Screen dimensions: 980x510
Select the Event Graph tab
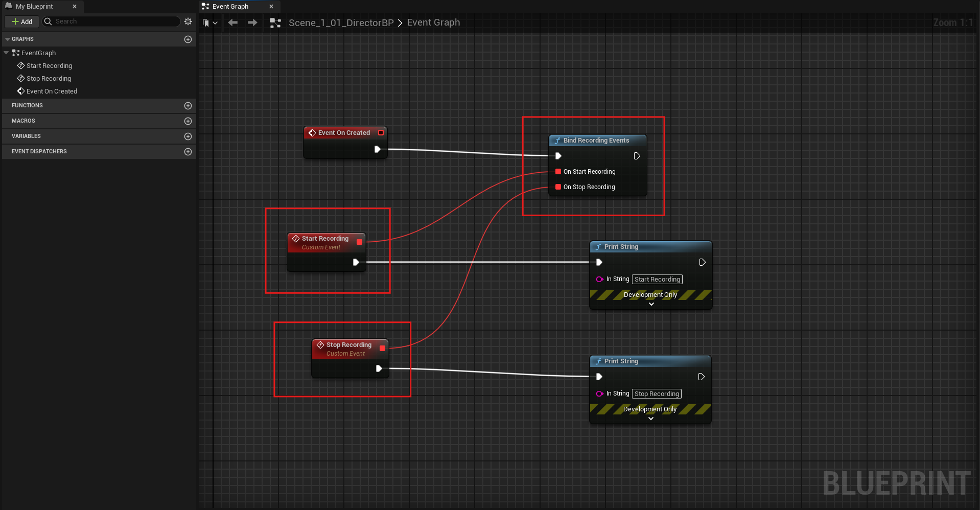(230, 7)
